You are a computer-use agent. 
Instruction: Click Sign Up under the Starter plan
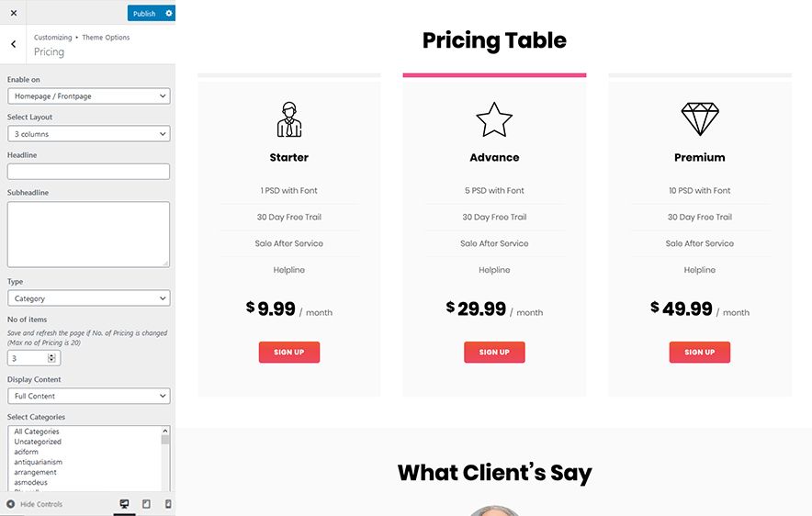pyautogui.click(x=289, y=352)
